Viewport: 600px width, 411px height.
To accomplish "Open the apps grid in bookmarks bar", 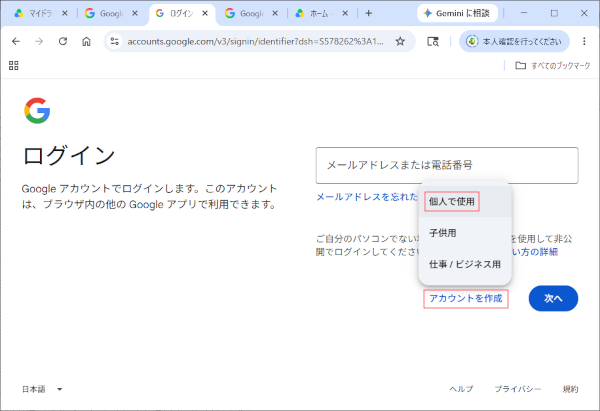I will pyautogui.click(x=14, y=65).
